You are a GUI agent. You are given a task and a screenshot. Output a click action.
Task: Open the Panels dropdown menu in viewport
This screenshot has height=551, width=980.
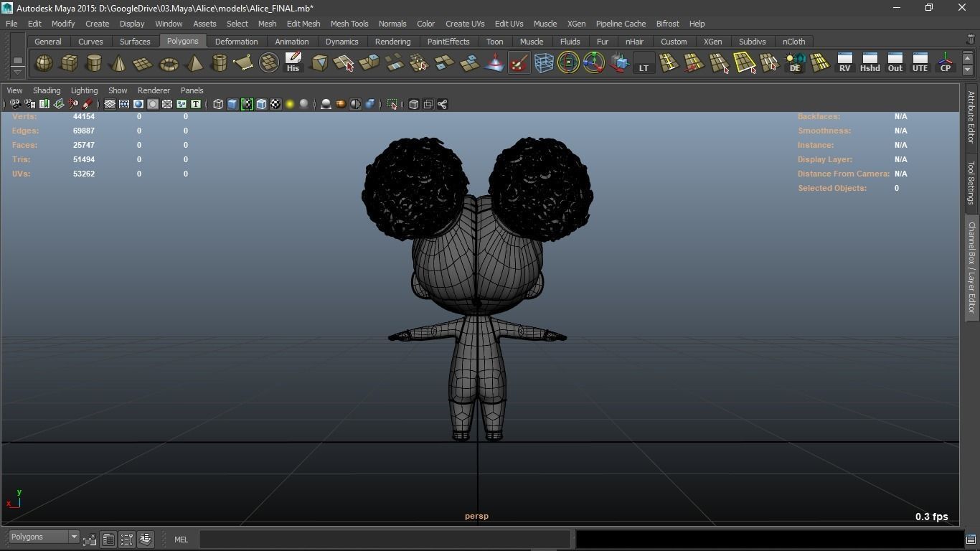pyautogui.click(x=192, y=90)
